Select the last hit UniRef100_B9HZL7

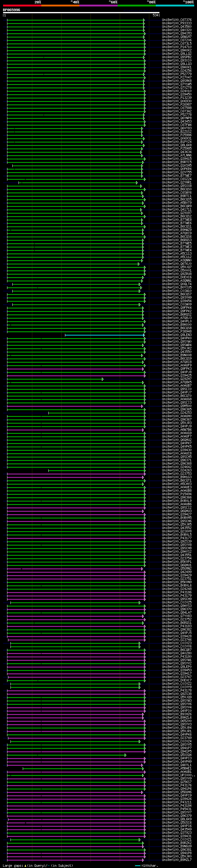pos(176,860)
